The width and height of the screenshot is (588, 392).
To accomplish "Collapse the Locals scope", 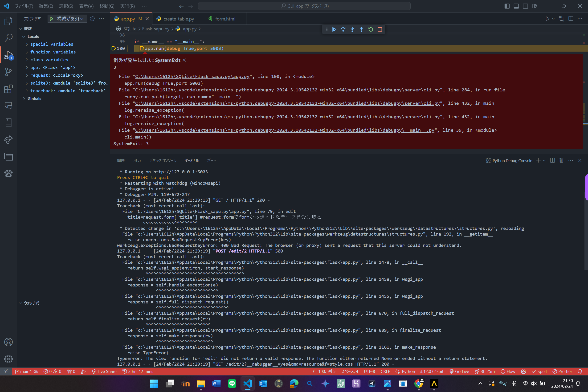I will click(x=24, y=37).
